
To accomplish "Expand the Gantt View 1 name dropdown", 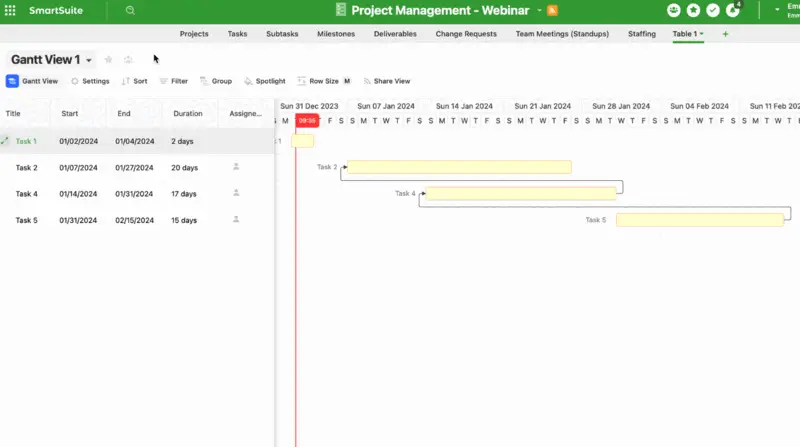I will 89,60.
